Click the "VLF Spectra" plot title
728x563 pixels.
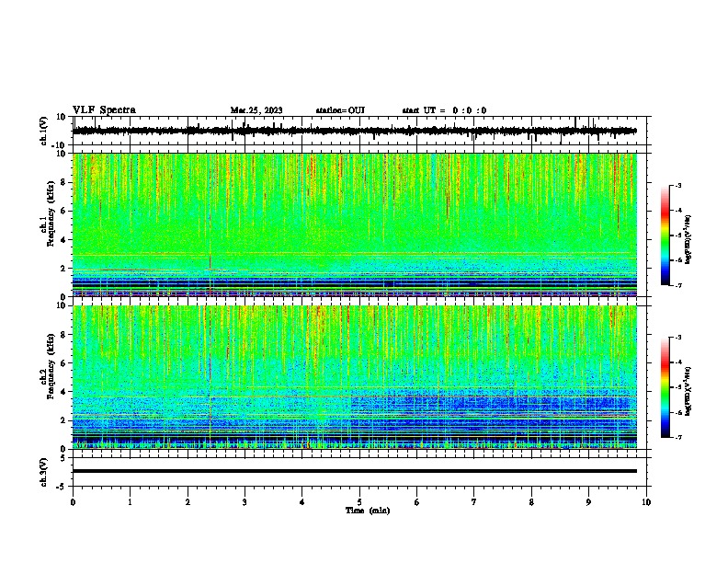tap(104, 110)
